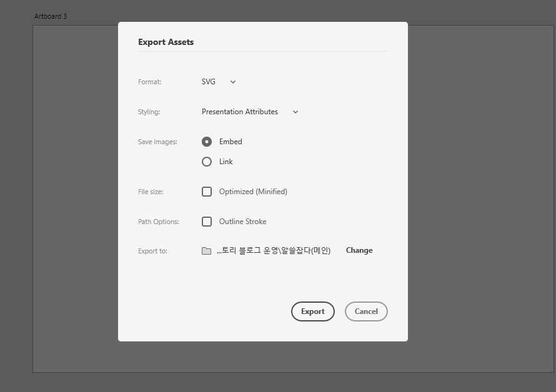Click the Export button
This screenshot has width=556, height=392.
313,311
